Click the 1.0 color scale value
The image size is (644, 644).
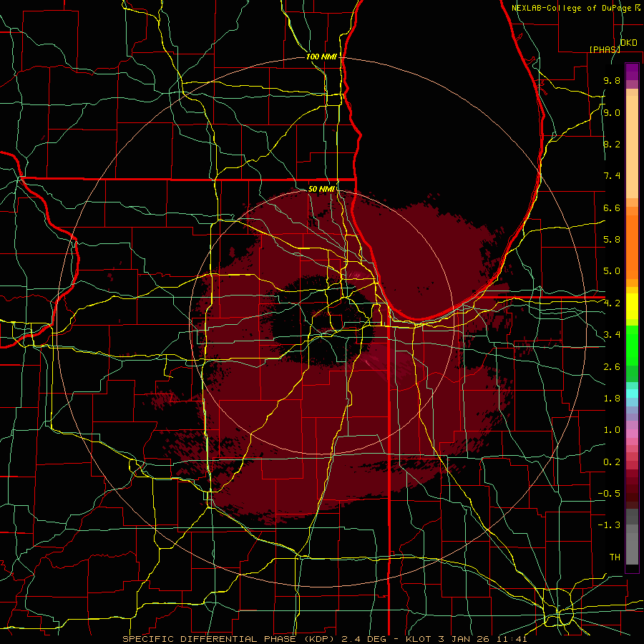click(x=612, y=430)
